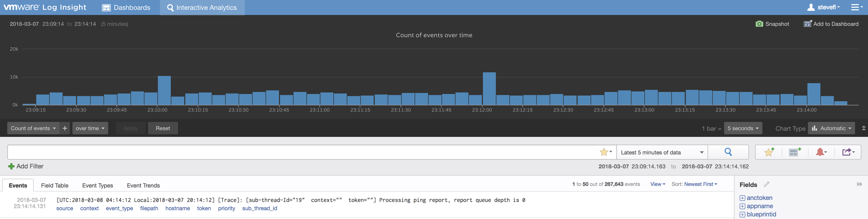Viewport: 868px width, 219px height.
Task: Click the Reset button
Action: point(163,128)
